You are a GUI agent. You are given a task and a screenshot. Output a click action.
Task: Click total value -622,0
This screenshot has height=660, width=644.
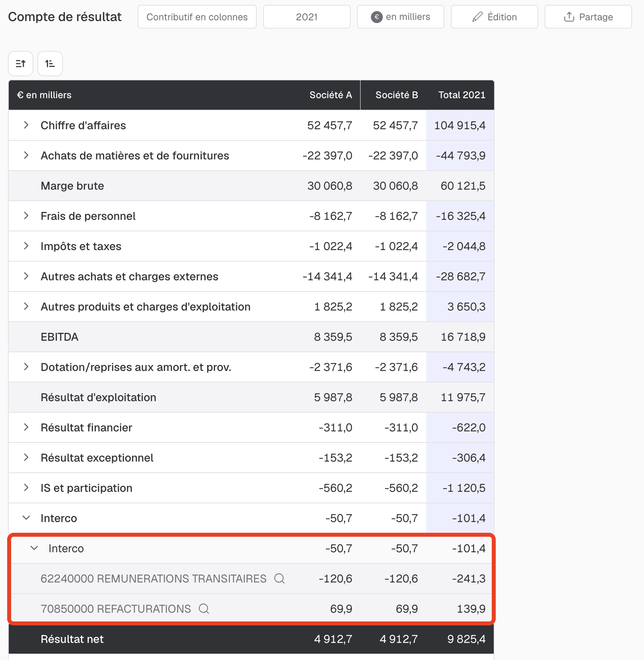pyautogui.click(x=469, y=427)
